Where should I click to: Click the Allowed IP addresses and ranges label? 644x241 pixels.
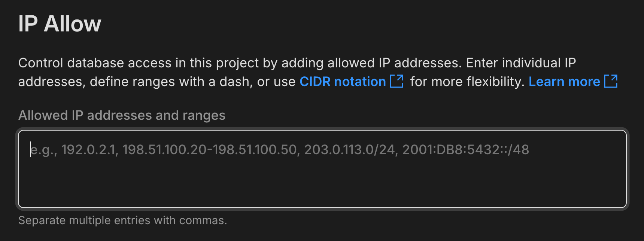click(x=122, y=115)
